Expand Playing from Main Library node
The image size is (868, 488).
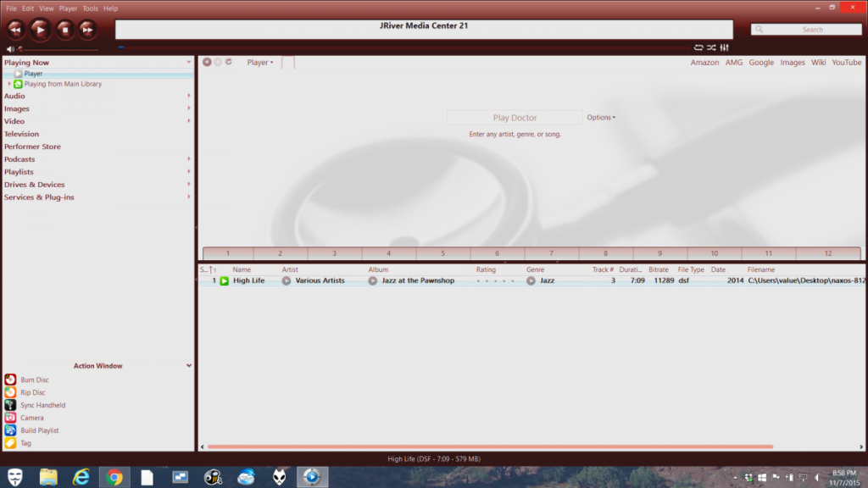coord(8,84)
